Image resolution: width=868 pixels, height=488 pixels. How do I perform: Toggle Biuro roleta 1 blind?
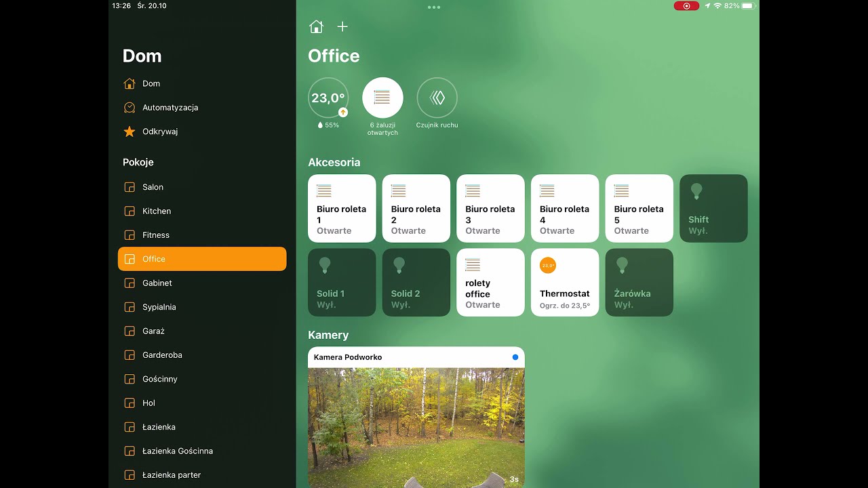(x=342, y=209)
